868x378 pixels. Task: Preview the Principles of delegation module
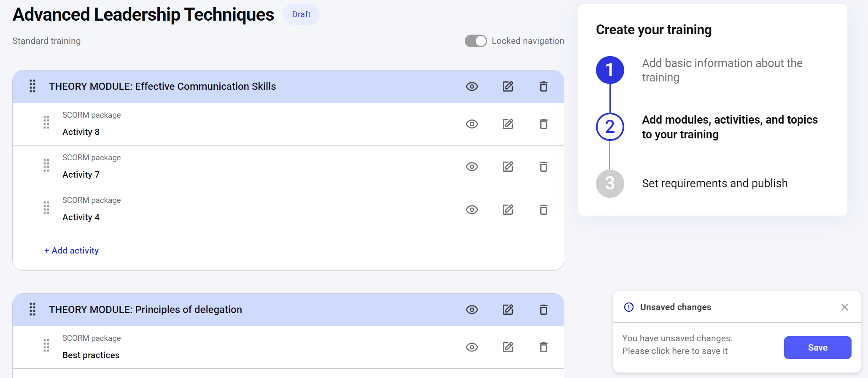[x=472, y=310]
